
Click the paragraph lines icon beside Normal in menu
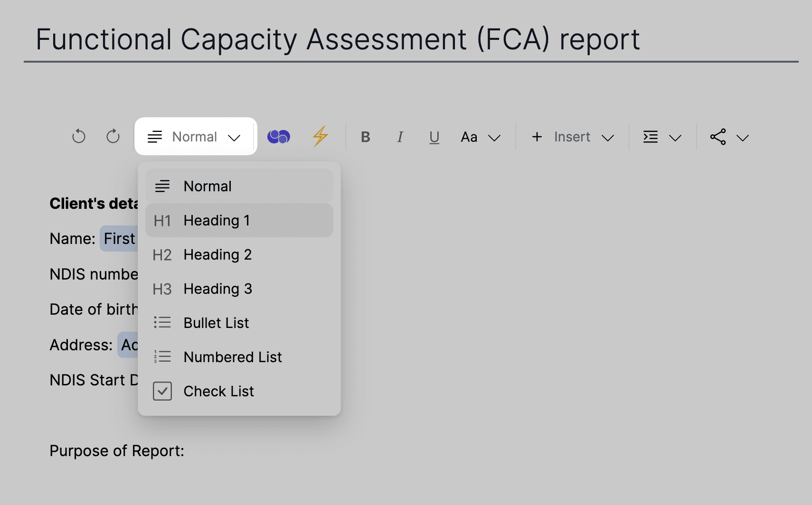pyautogui.click(x=162, y=186)
